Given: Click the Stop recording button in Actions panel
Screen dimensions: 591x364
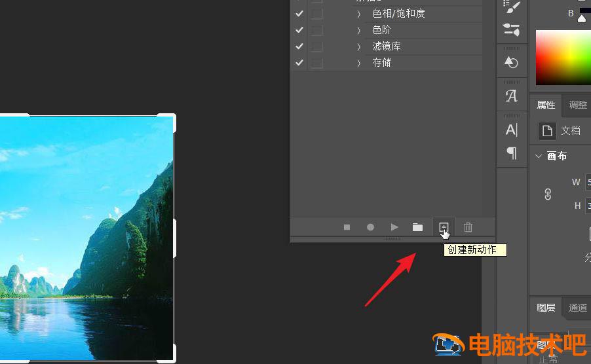Looking at the screenshot, I should (347, 227).
